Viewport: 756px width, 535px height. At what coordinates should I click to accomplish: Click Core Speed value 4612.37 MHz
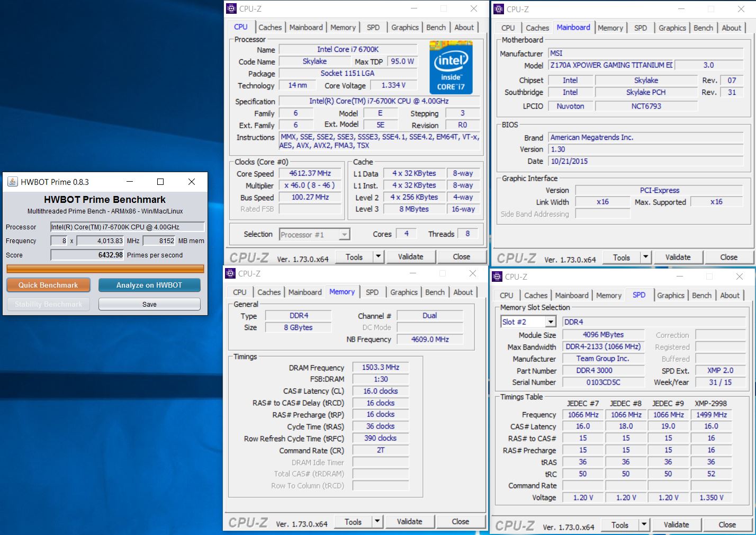(310, 173)
